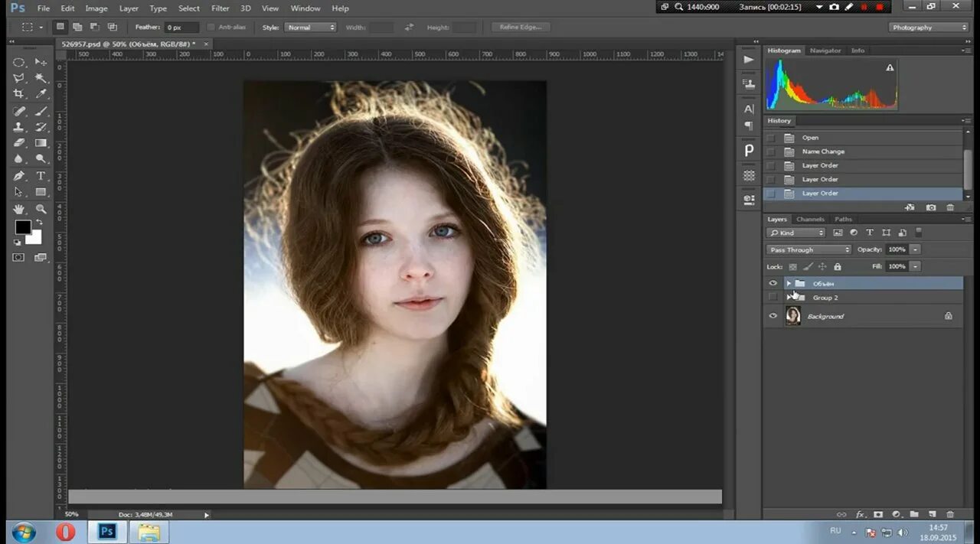This screenshot has width=980, height=544.
Task: Hide the Background layer via eye icon
Action: [x=773, y=316]
